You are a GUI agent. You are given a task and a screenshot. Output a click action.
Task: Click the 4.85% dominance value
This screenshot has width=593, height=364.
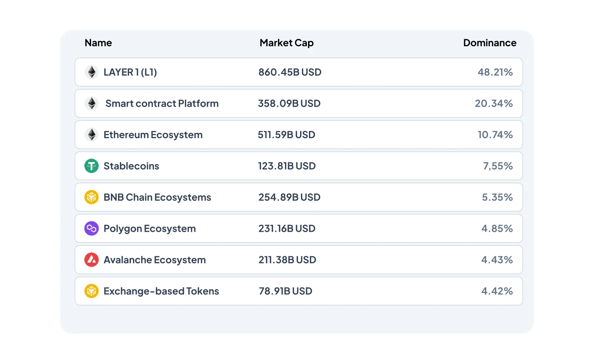[497, 228]
